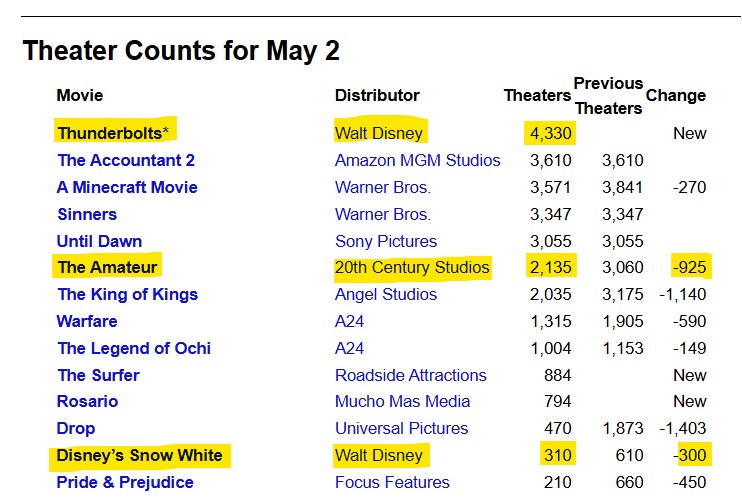The image size is (742, 498).
Task: Open A Minecraft Movie link
Action: coord(127,187)
